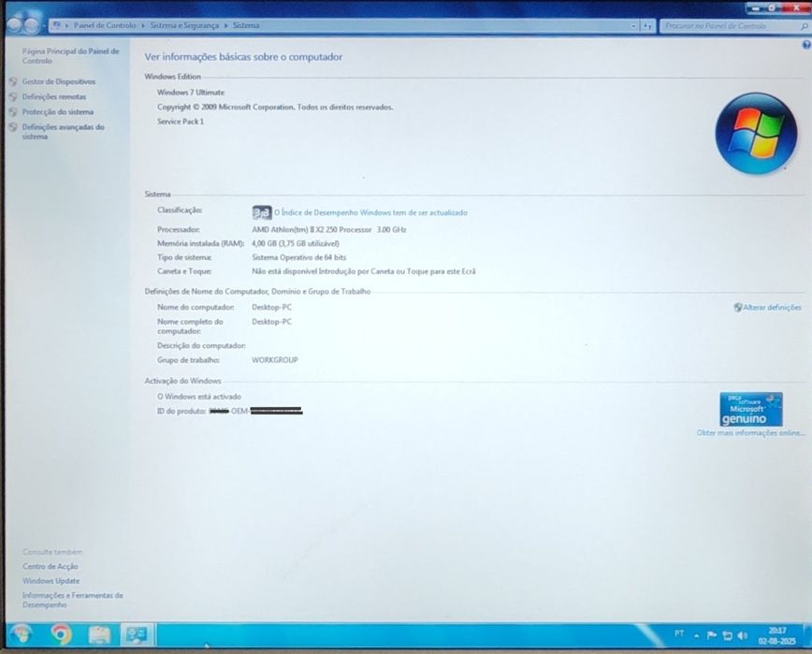Open Gestor de Dispositivos link
Screen dimensions: 812x654
59,81
